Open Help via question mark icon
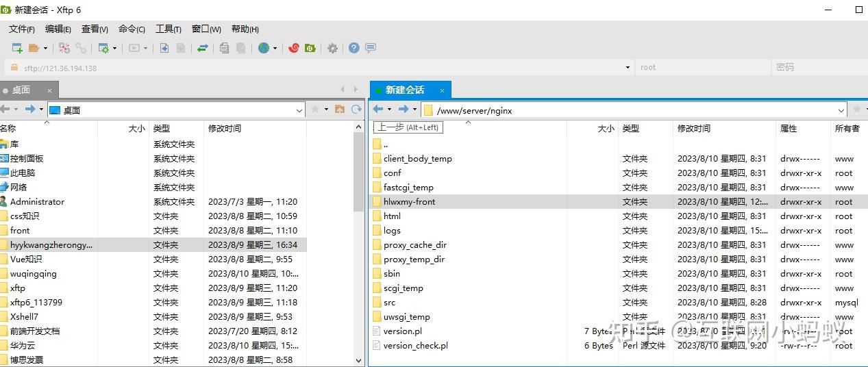The height and width of the screenshot is (367, 868). 354,48
